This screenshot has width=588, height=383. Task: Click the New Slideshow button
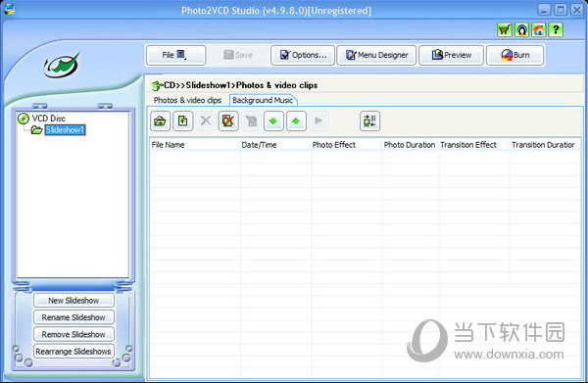pos(73,300)
